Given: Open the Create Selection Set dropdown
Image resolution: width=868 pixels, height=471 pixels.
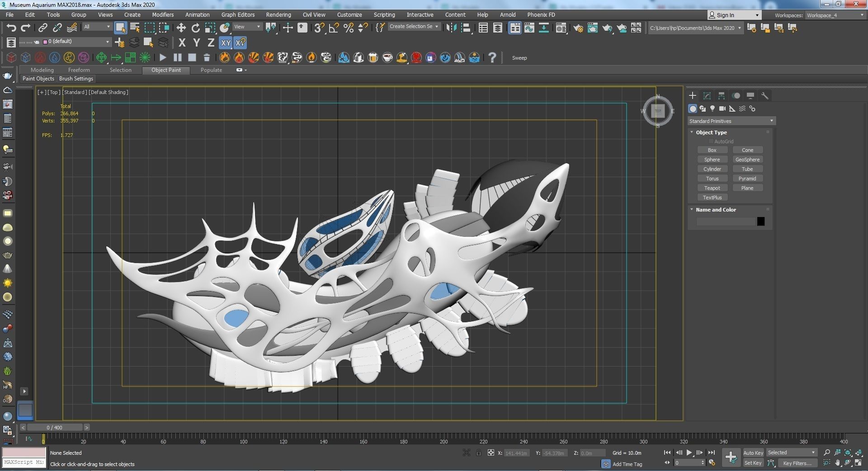Looking at the screenshot, I should pyautogui.click(x=414, y=27).
